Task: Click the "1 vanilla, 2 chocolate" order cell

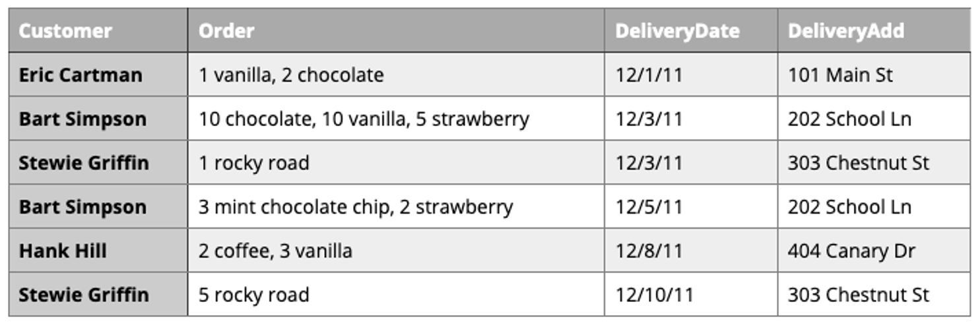Action: 291,75
